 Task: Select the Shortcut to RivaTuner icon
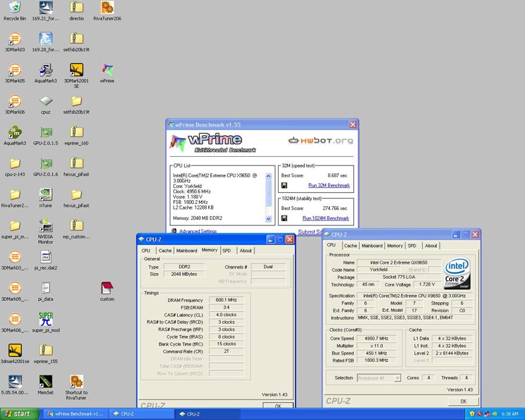point(77,382)
